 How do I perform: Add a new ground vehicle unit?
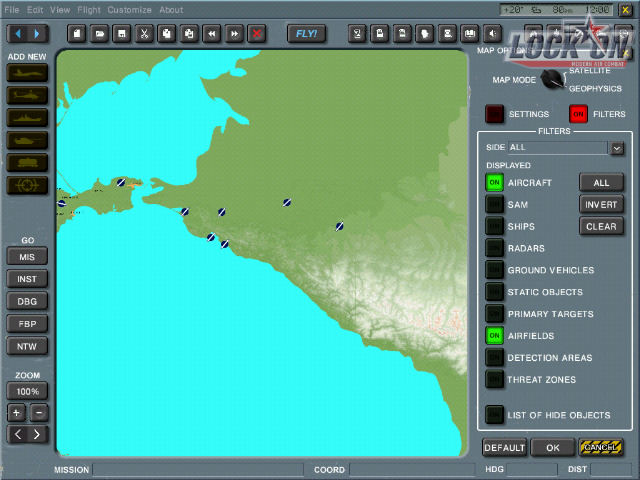27,141
